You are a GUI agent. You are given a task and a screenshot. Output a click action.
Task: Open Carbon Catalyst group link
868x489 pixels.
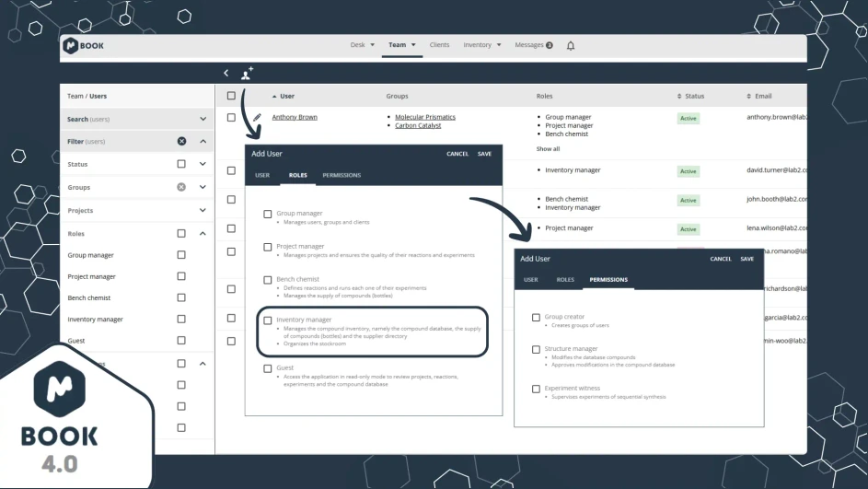pos(418,126)
